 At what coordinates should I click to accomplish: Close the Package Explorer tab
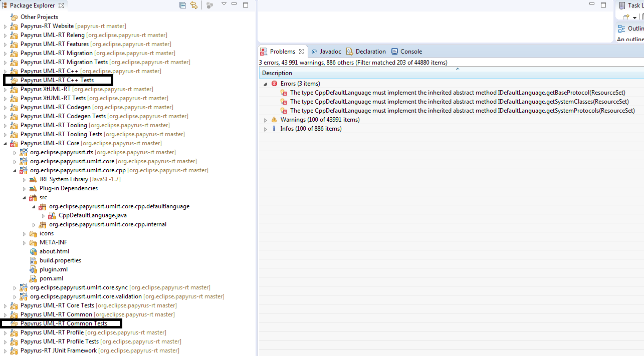(x=61, y=6)
